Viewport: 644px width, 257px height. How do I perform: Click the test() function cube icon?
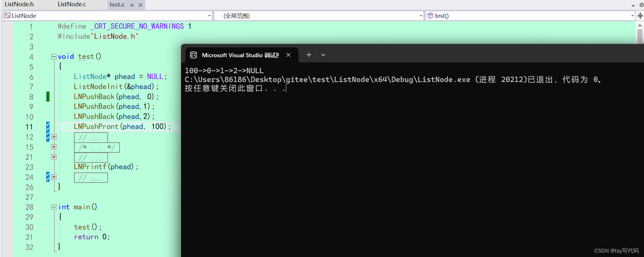(x=430, y=16)
